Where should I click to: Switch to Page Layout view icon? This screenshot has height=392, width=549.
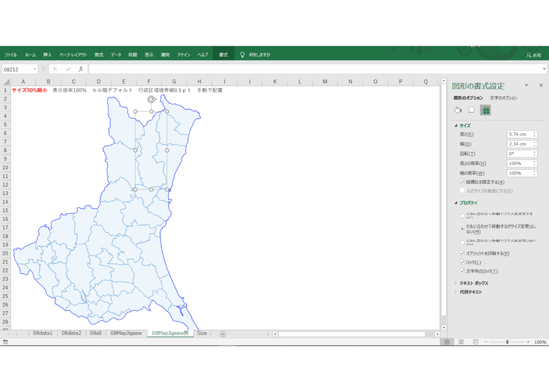[x=461, y=342]
